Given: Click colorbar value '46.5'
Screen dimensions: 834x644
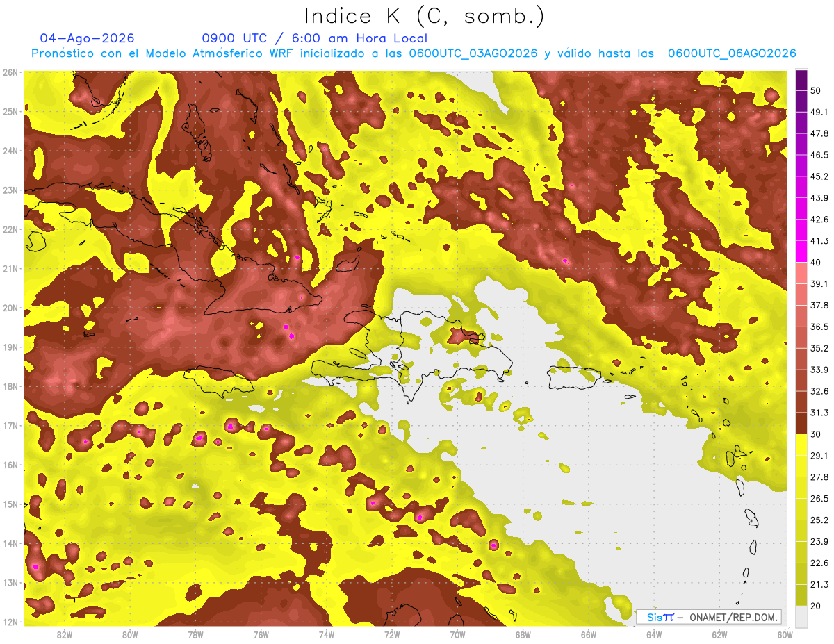Looking at the screenshot, I should tap(819, 155).
